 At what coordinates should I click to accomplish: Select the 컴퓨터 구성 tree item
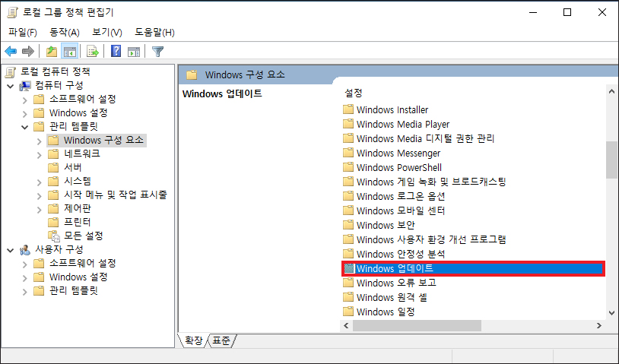pyautogui.click(x=59, y=85)
